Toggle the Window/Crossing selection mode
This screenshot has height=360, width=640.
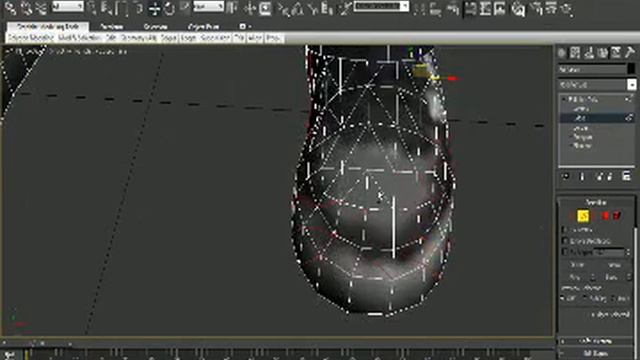139,8
